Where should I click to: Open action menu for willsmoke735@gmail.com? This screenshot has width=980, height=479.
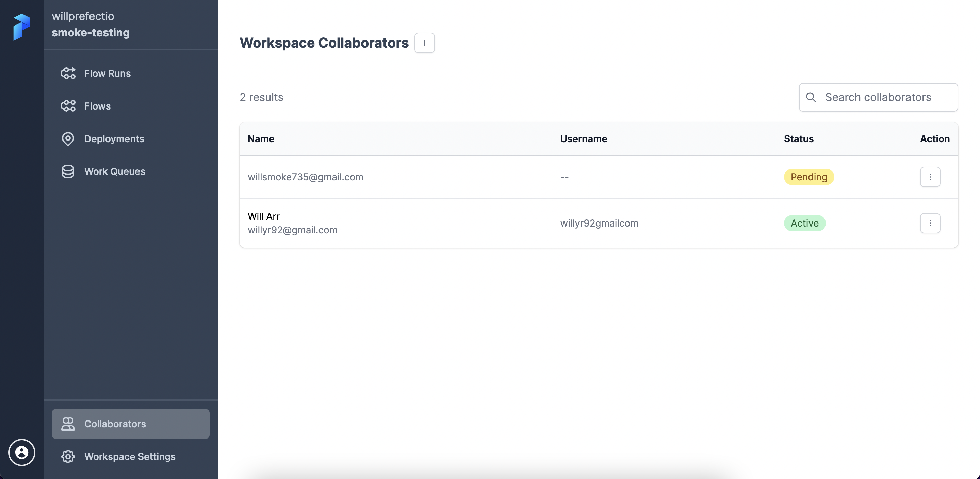pyautogui.click(x=930, y=177)
